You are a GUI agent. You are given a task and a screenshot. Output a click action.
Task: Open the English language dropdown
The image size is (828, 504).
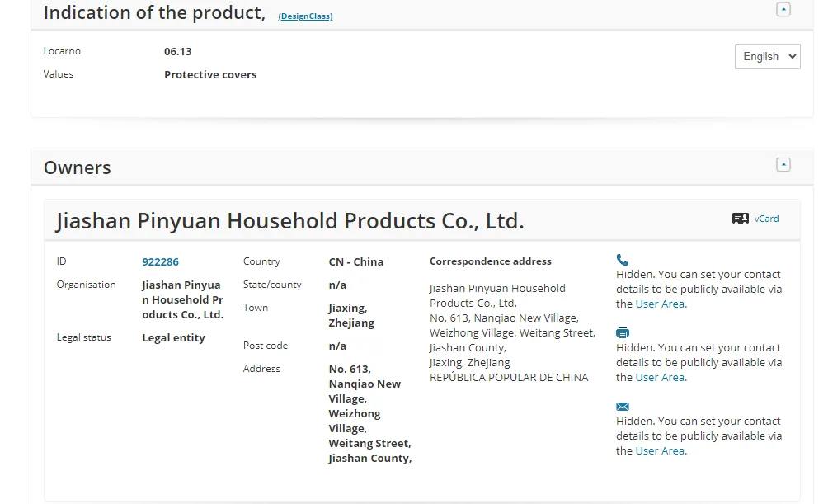767,57
